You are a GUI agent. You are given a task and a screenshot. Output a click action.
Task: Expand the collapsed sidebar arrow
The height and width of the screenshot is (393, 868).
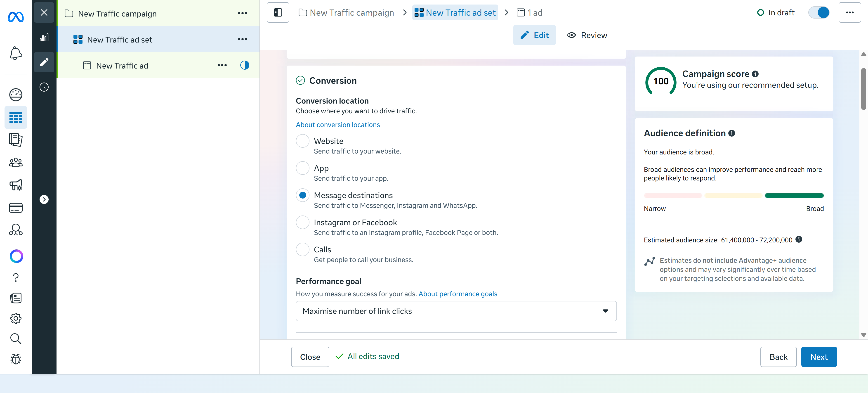coord(44,199)
